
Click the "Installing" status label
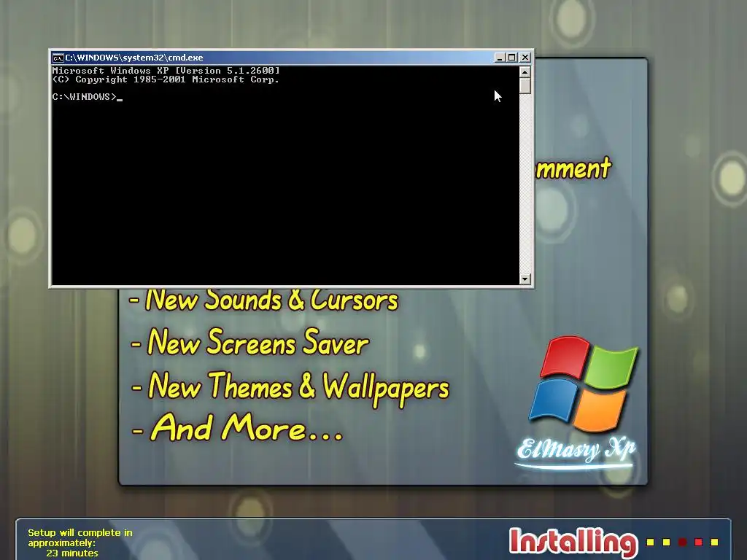click(573, 542)
